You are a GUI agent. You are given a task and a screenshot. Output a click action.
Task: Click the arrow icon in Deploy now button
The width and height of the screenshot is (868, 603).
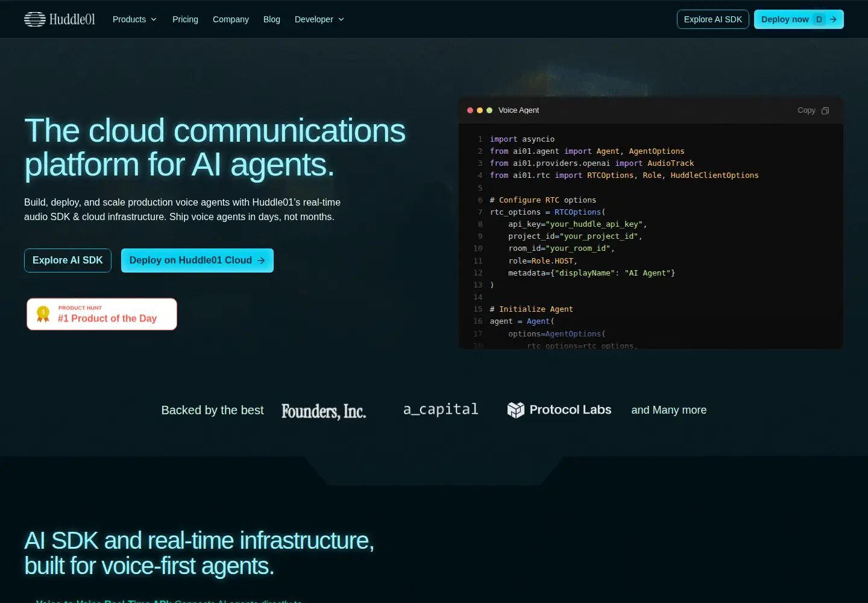pos(833,19)
